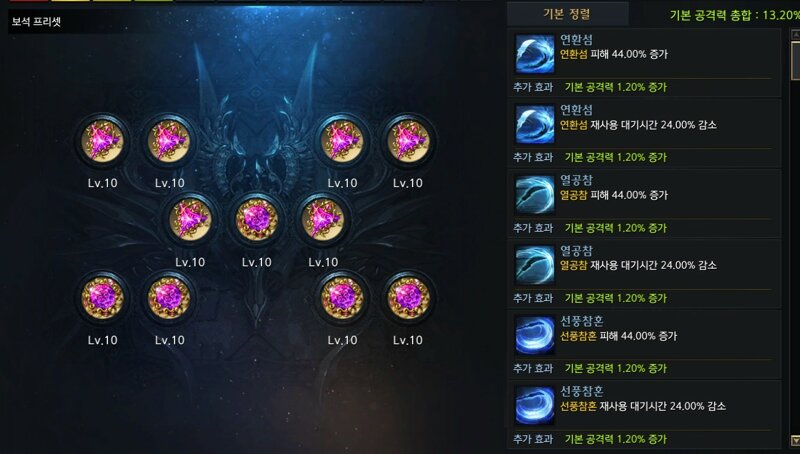The height and width of the screenshot is (454, 800).
Task: Click 연환섬 피해 44.00% 증가 skill icon
Action: pyautogui.click(x=535, y=54)
